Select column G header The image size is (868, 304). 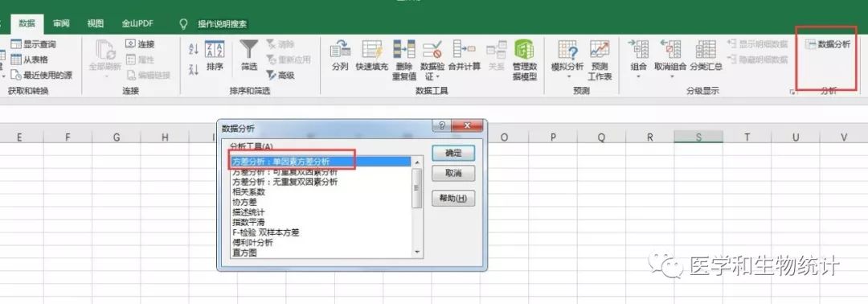[x=117, y=137]
